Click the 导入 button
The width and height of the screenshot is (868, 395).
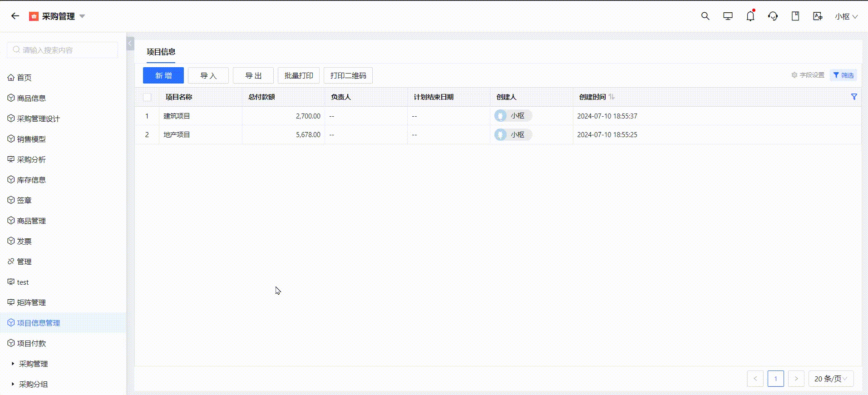tap(208, 75)
